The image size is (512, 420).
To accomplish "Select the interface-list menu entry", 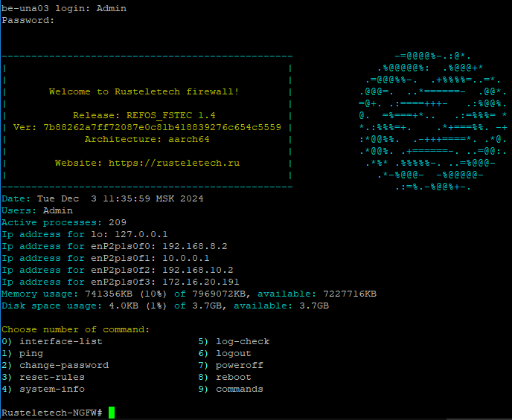I will click(52, 341).
